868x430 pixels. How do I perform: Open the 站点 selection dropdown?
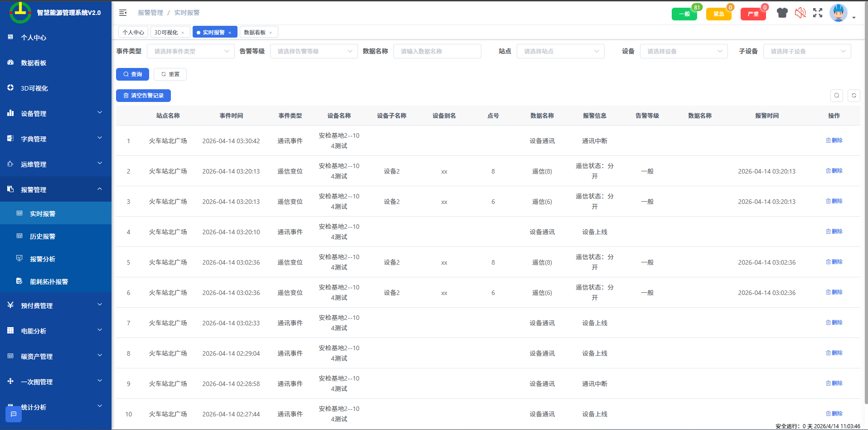tap(560, 51)
